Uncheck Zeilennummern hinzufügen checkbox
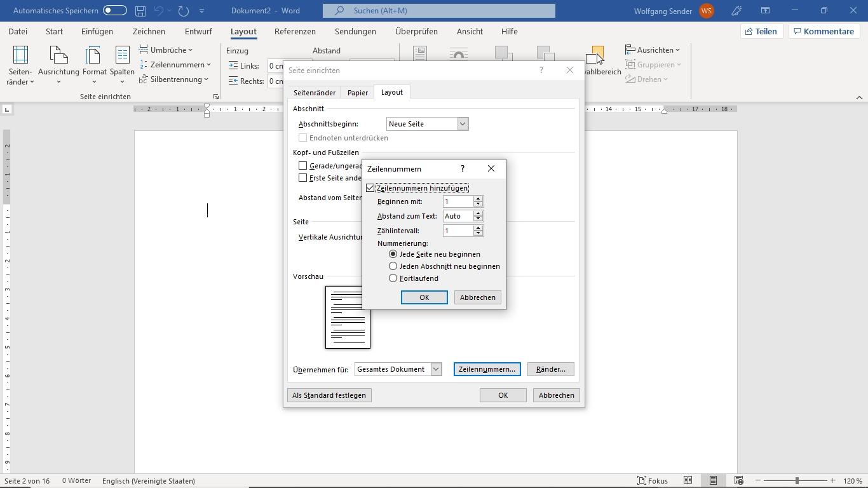Image resolution: width=868 pixels, height=488 pixels. (x=370, y=188)
